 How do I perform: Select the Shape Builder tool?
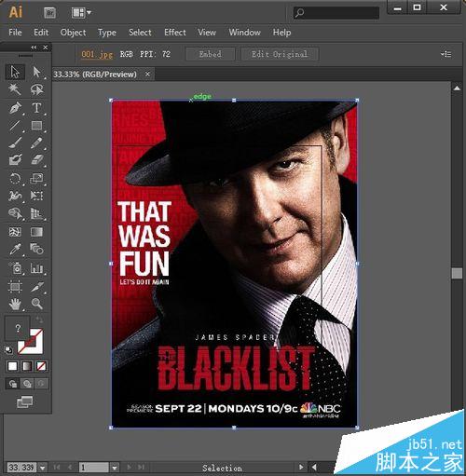click(15, 213)
